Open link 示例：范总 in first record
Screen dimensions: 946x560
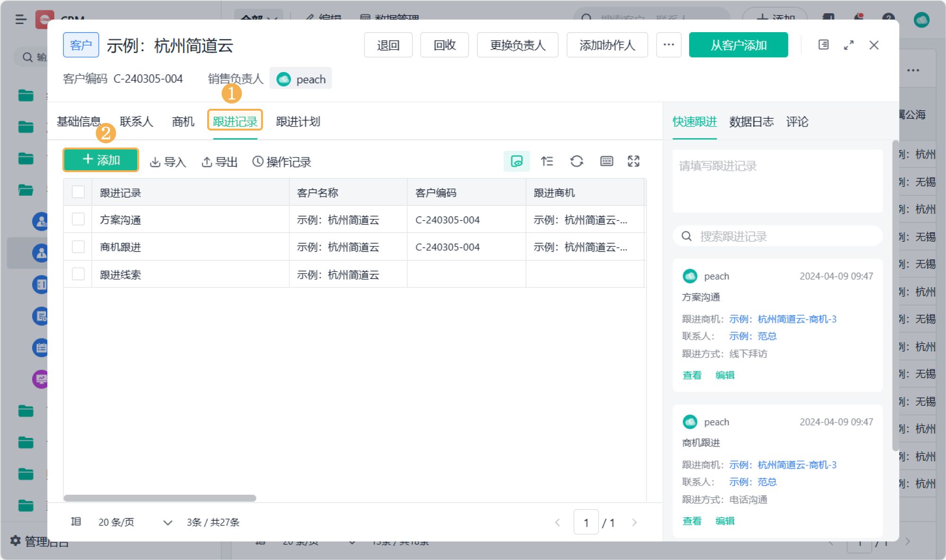(x=753, y=336)
